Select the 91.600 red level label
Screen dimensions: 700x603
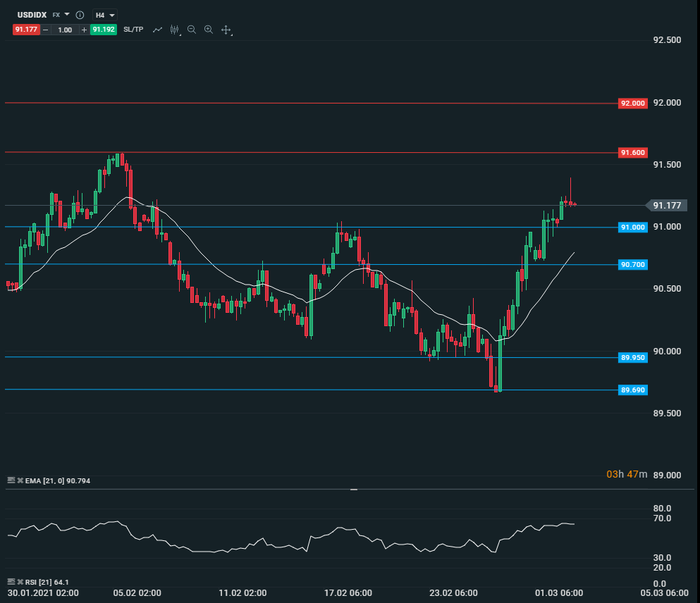point(632,153)
